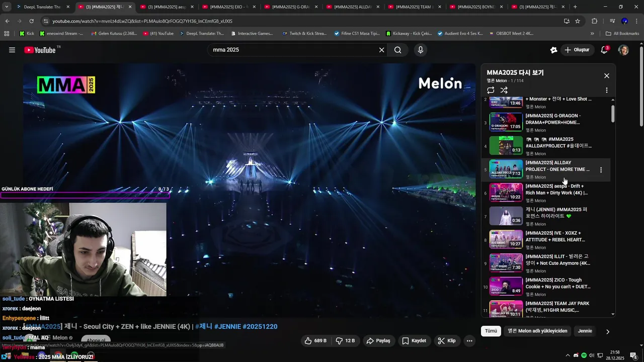The image size is (644, 362).
Task: Open the TEAM JAY PARK playlist video
Action: 545,308
